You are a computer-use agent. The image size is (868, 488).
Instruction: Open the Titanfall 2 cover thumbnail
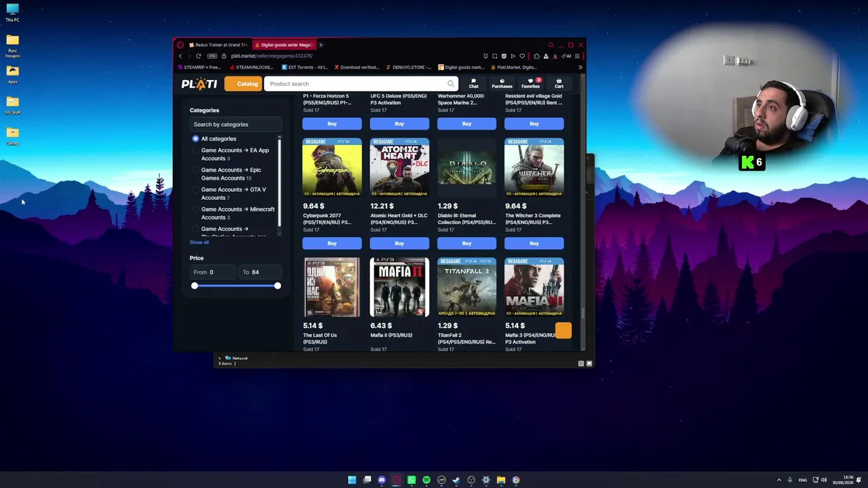pos(467,287)
